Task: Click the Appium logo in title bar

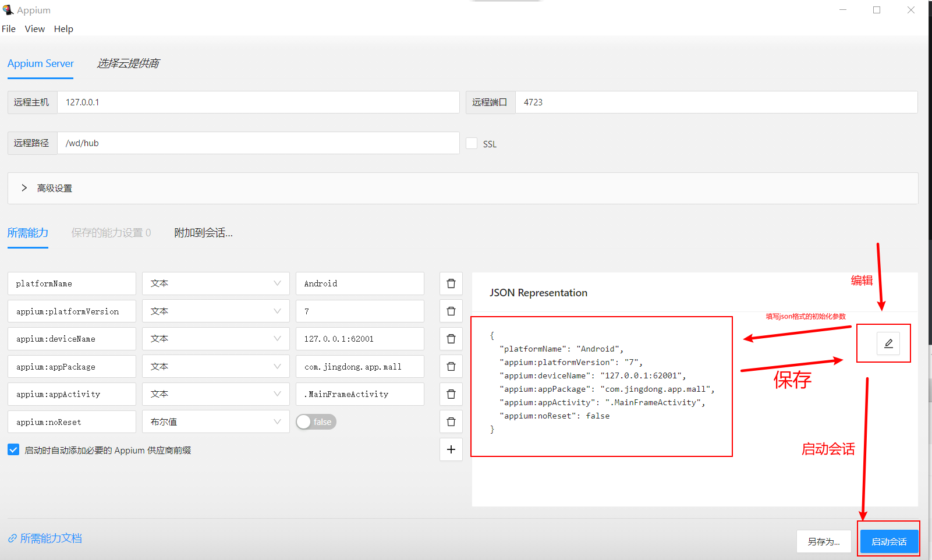Action: pyautogui.click(x=8, y=10)
